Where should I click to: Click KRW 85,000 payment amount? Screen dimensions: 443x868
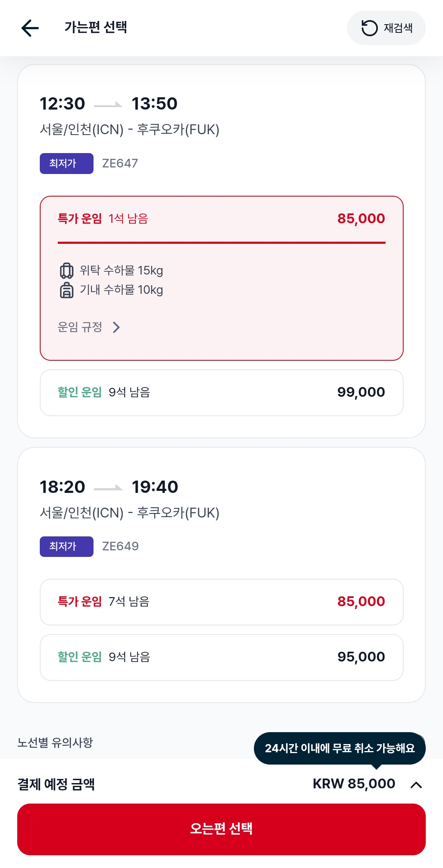(x=354, y=784)
